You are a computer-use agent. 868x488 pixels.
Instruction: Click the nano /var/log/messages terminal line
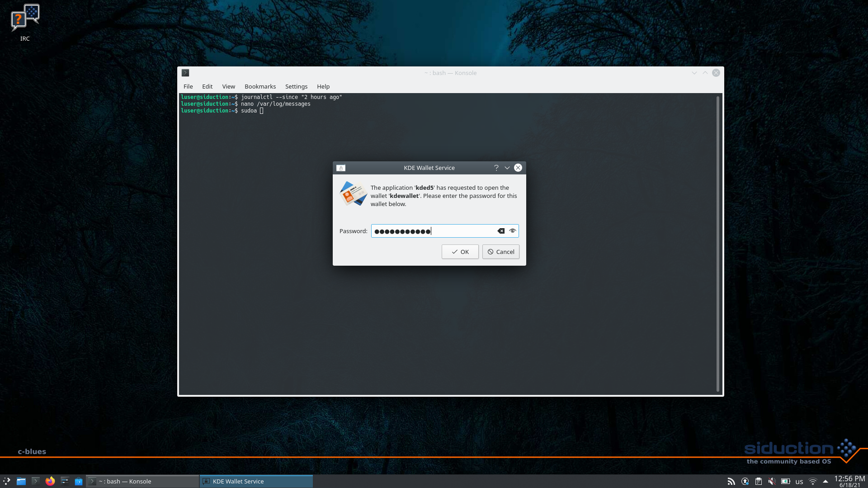click(245, 104)
